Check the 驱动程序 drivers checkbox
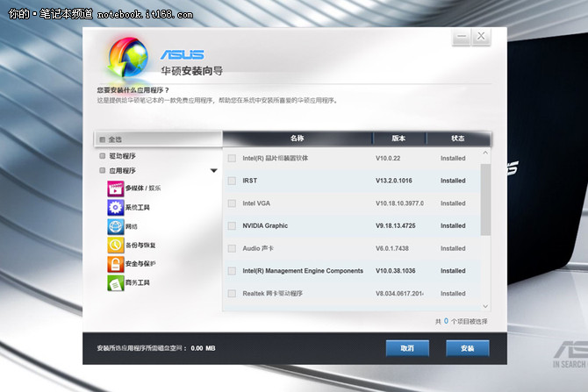This screenshot has width=588, height=392. coord(103,155)
